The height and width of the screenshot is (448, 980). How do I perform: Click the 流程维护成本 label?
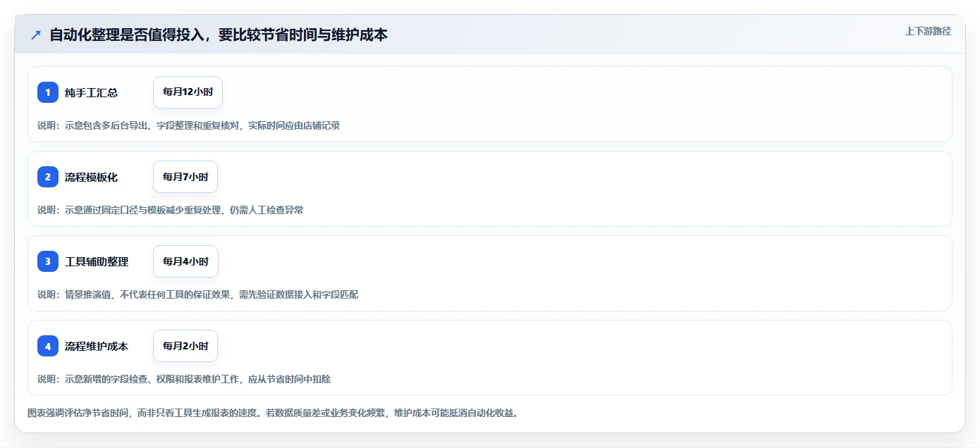97,346
